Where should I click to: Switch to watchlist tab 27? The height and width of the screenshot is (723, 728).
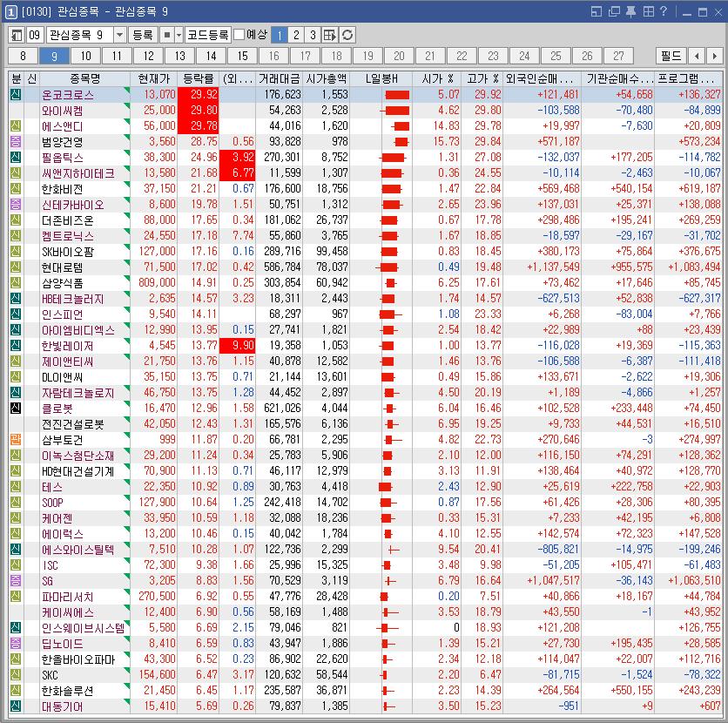(x=618, y=57)
